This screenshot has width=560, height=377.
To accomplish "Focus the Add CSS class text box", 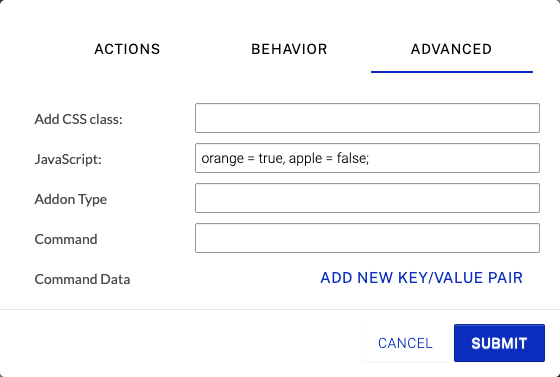I will click(367, 118).
